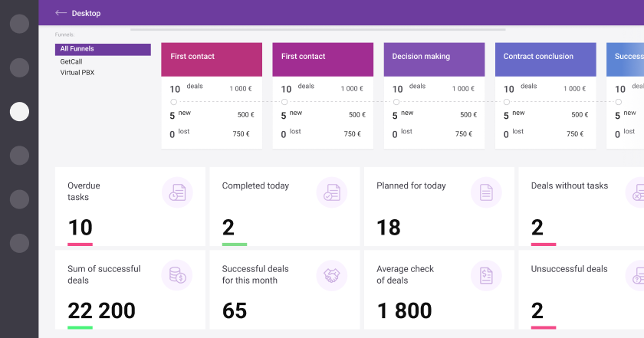Click the Average check receipt icon
Viewport: 644px width, 338px height.
(486, 275)
